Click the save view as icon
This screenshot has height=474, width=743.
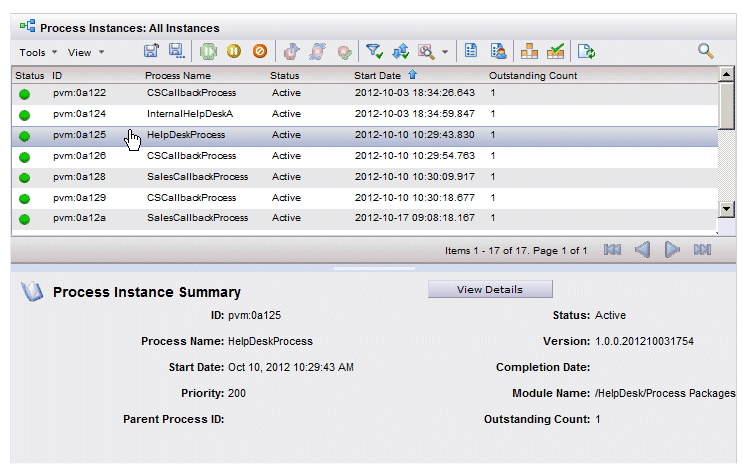pyautogui.click(x=176, y=51)
